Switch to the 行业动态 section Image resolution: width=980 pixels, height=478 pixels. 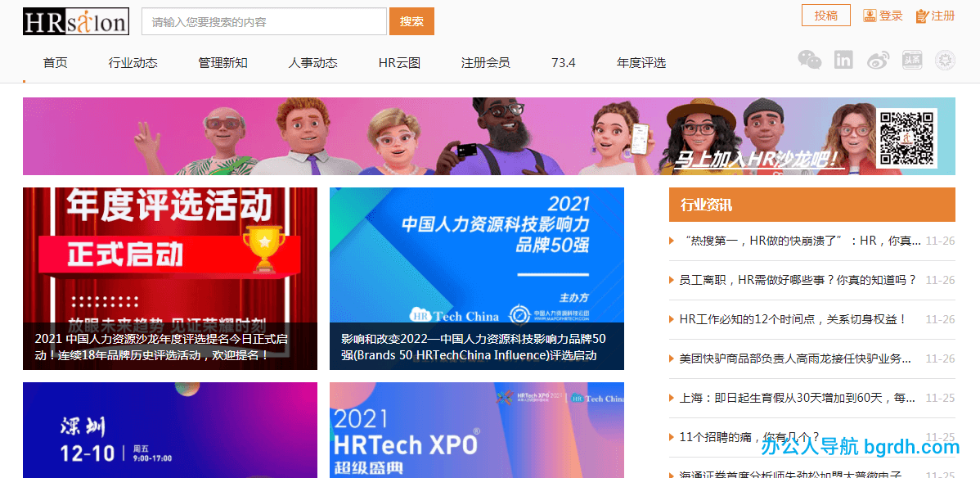(133, 62)
